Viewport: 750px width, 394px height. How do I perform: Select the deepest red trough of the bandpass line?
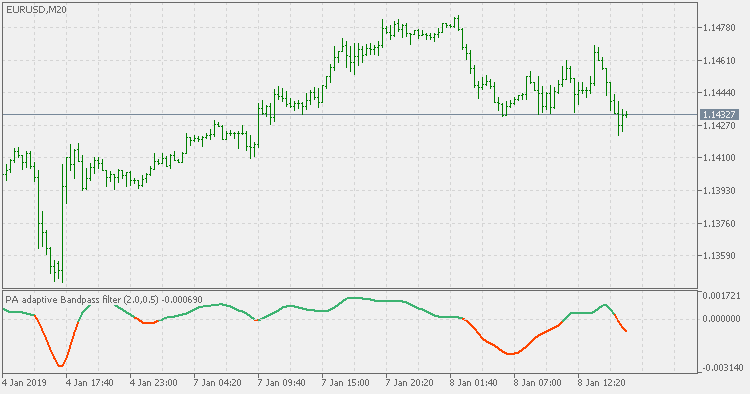click(x=60, y=366)
